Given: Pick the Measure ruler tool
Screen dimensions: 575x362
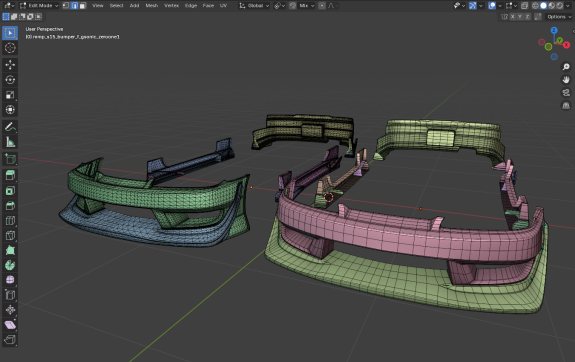Looking at the screenshot, I should pos(10,142).
